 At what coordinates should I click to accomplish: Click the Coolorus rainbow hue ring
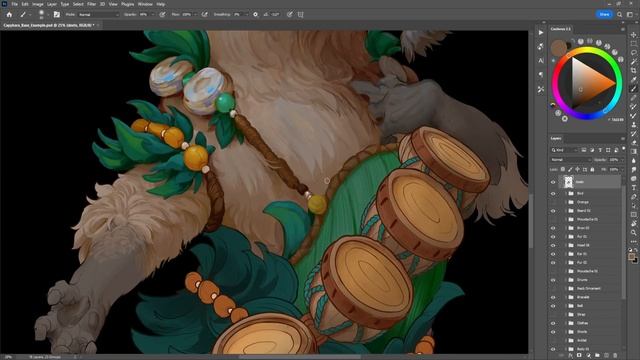pos(587,49)
